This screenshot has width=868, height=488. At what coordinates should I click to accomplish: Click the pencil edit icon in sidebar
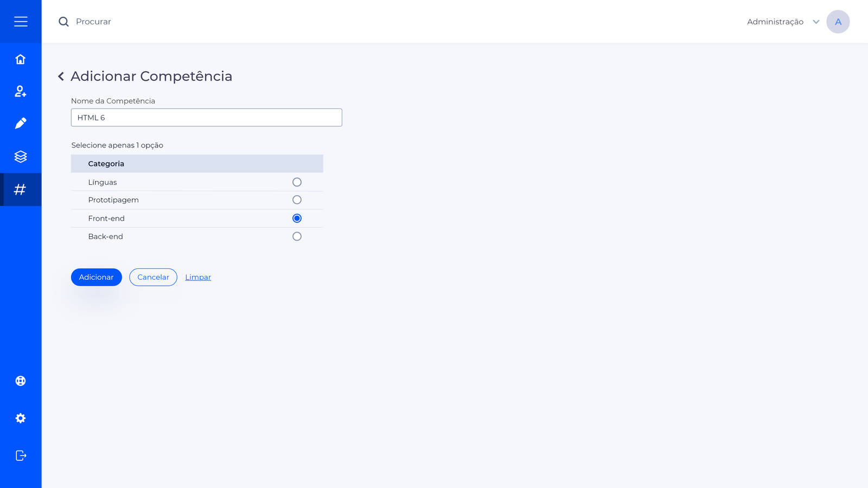tap(21, 124)
